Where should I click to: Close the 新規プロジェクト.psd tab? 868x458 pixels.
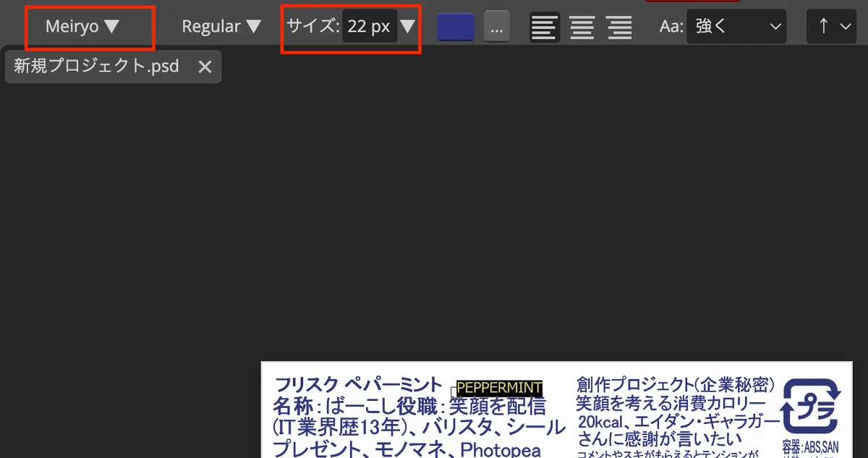click(205, 67)
